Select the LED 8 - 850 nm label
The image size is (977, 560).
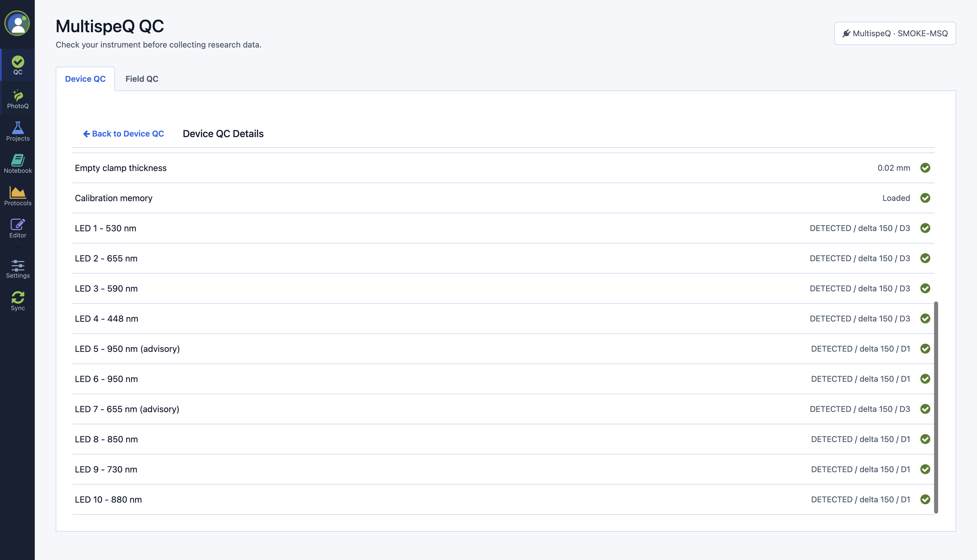pos(106,439)
